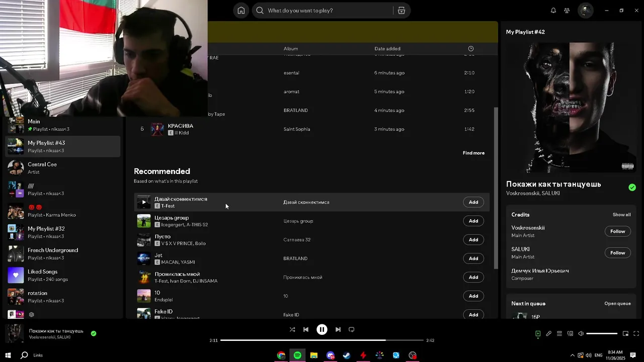Open Friend Activity icon
Screen dimensions: 644x362
click(x=567, y=11)
